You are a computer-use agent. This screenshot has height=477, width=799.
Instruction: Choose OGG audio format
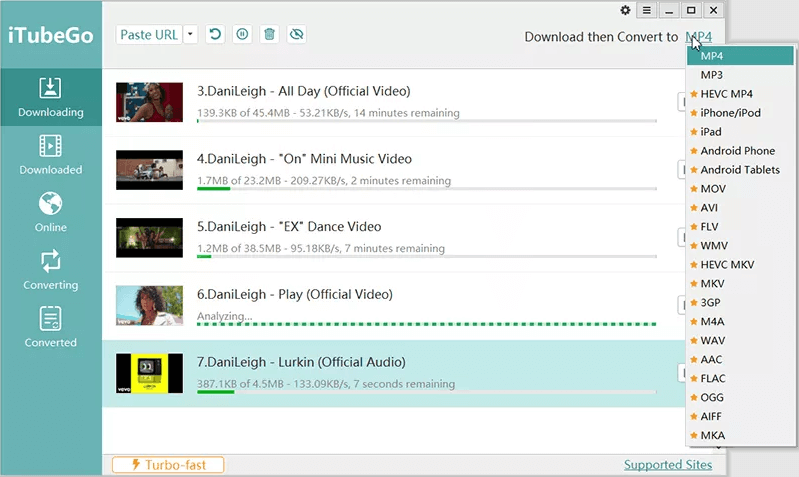pyautogui.click(x=740, y=398)
